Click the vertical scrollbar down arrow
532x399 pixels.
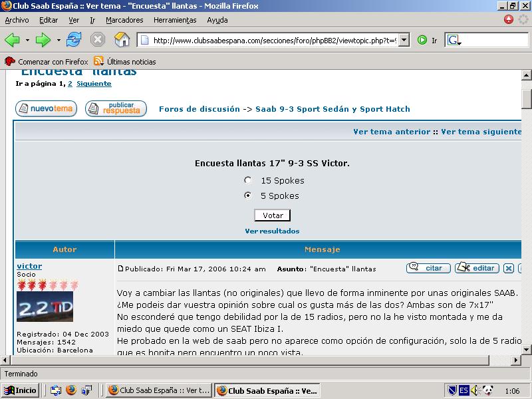coord(526,349)
